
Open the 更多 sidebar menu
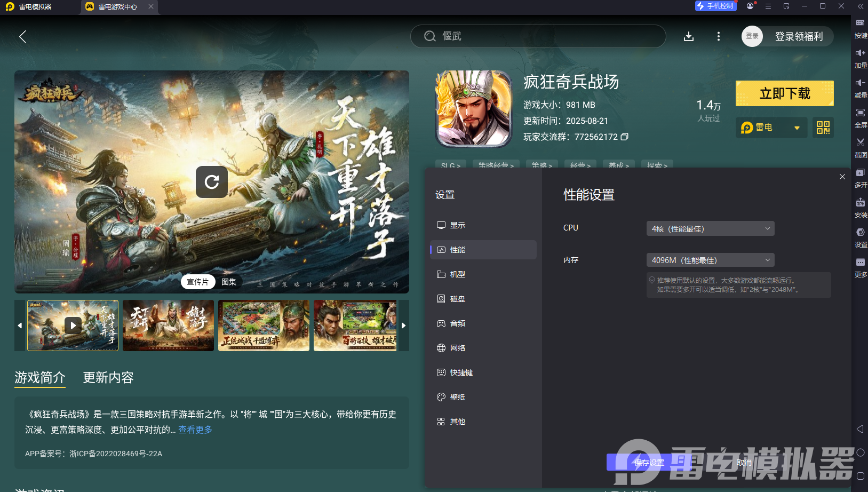coord(860,267)
